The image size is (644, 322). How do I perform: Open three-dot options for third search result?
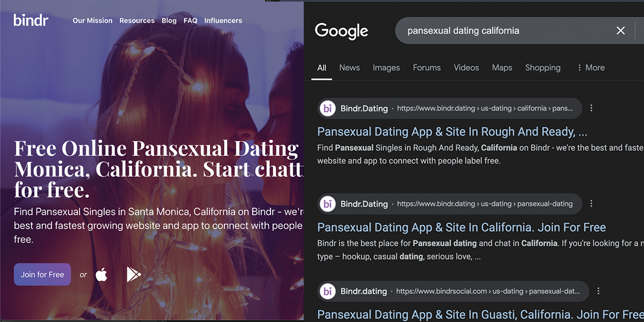coord(598,291)
